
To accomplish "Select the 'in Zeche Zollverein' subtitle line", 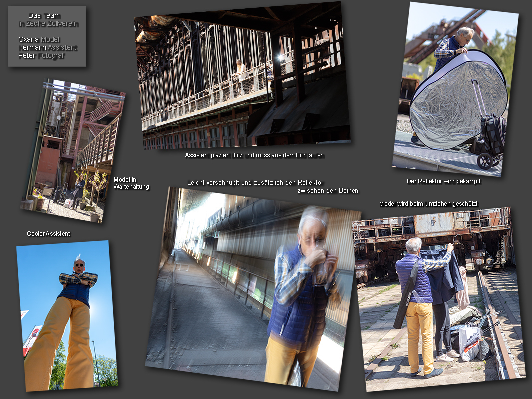I will [x=48, y=24].
